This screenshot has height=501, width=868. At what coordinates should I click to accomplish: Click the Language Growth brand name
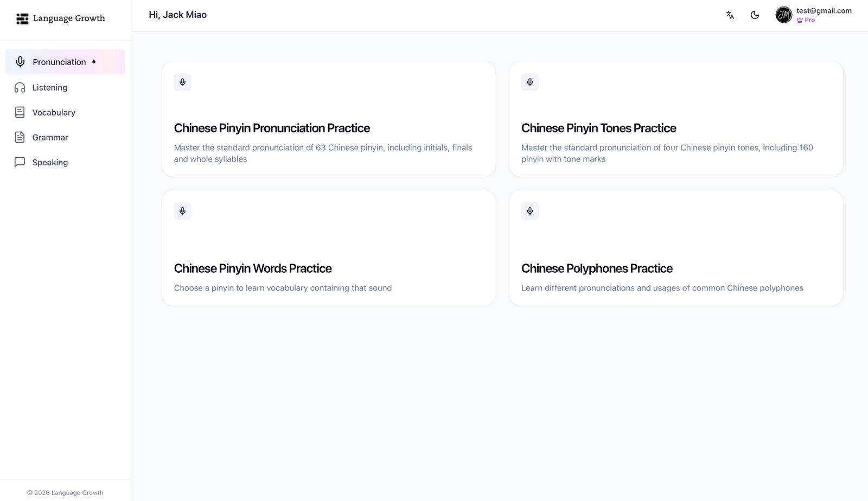69,18
